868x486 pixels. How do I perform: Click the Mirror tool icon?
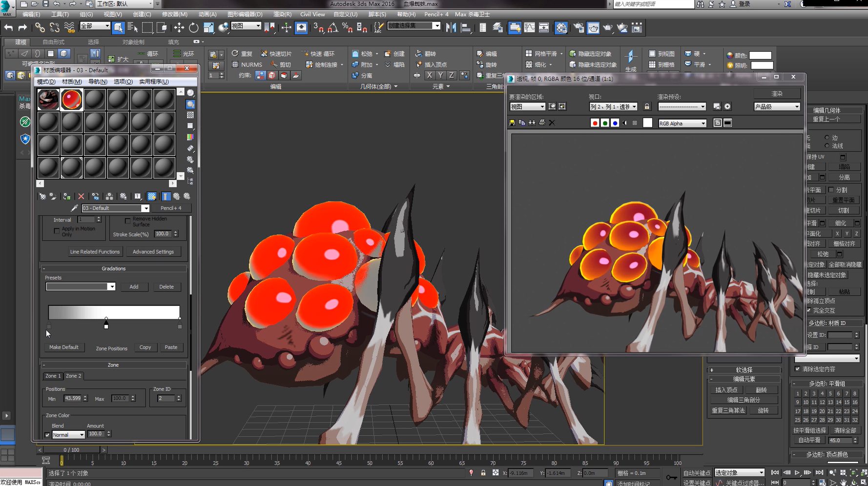click(451, 28)
